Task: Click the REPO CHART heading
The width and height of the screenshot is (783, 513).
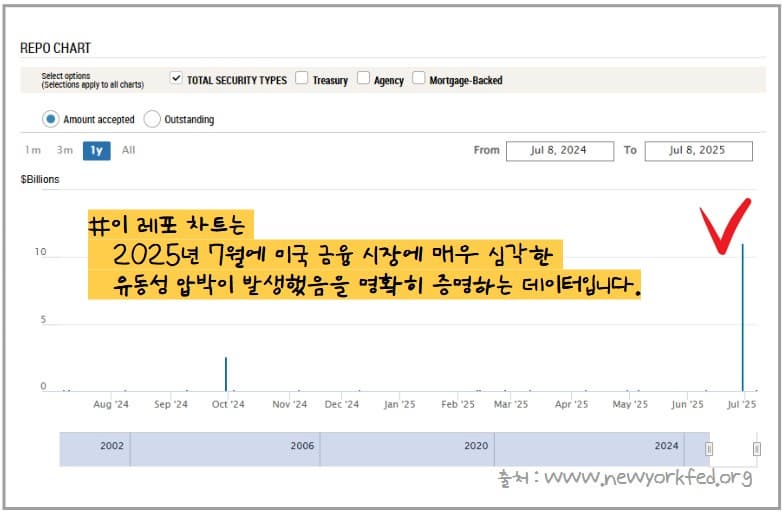Action: (x=55, y=48)
